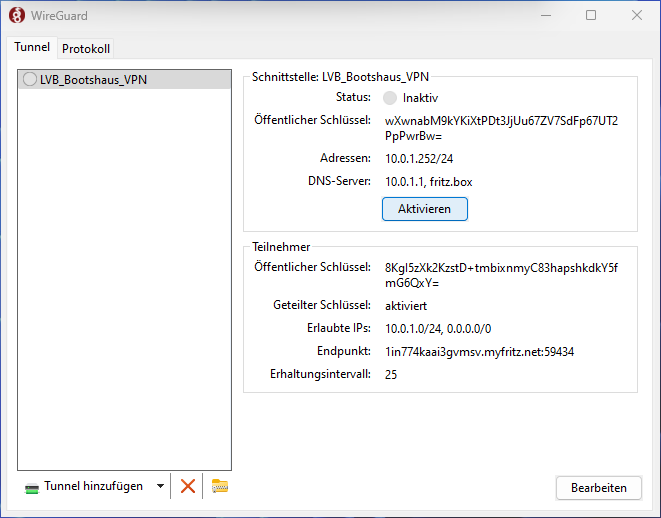Open the Tunnel hinzufügen dropdown arrow
Viewport: 661px width, 518px height.
(160, 486)
